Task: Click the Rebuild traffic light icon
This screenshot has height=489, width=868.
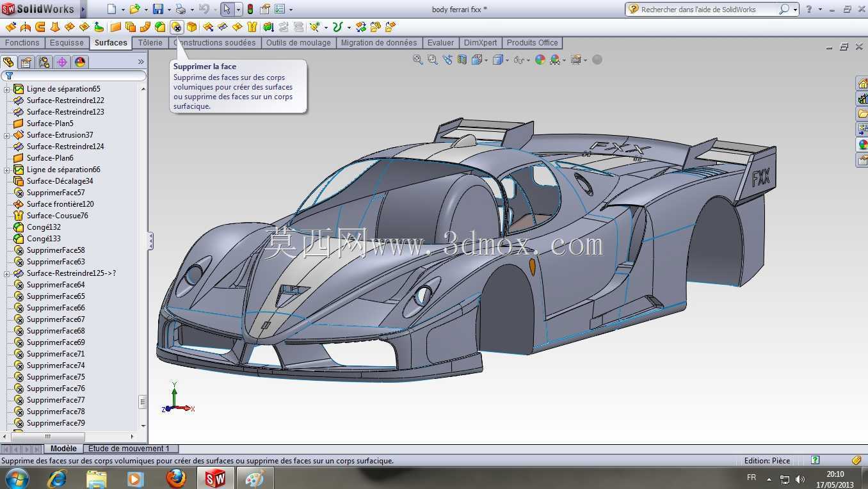Action: click(250, 9)
